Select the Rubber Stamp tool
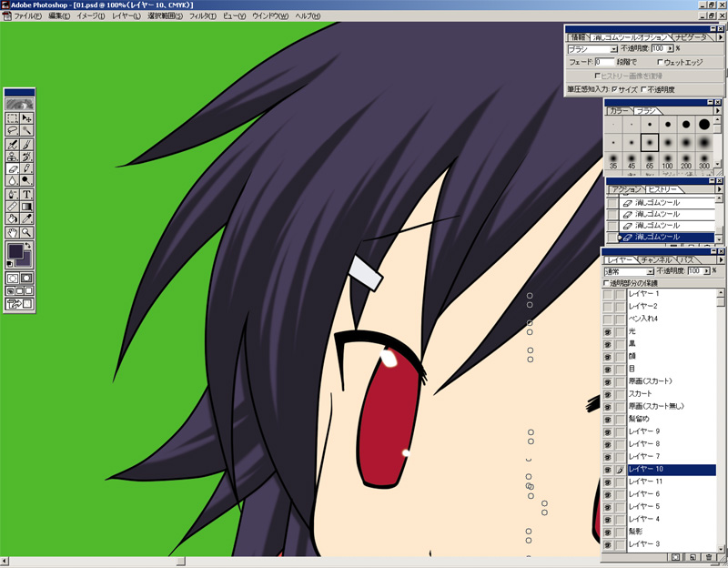Viewport: 728px width, 568px height. (13, 157)
